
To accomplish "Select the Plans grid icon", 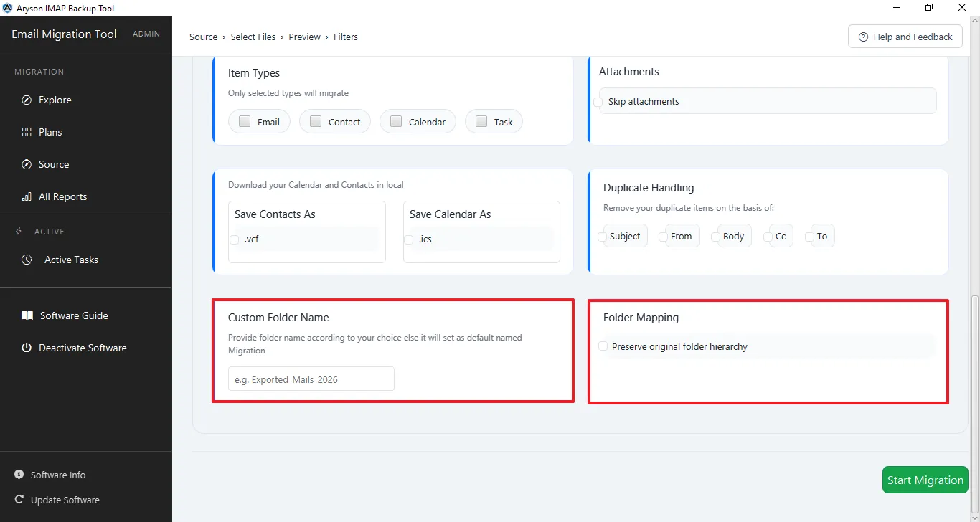I will click(x=27, y=132).
